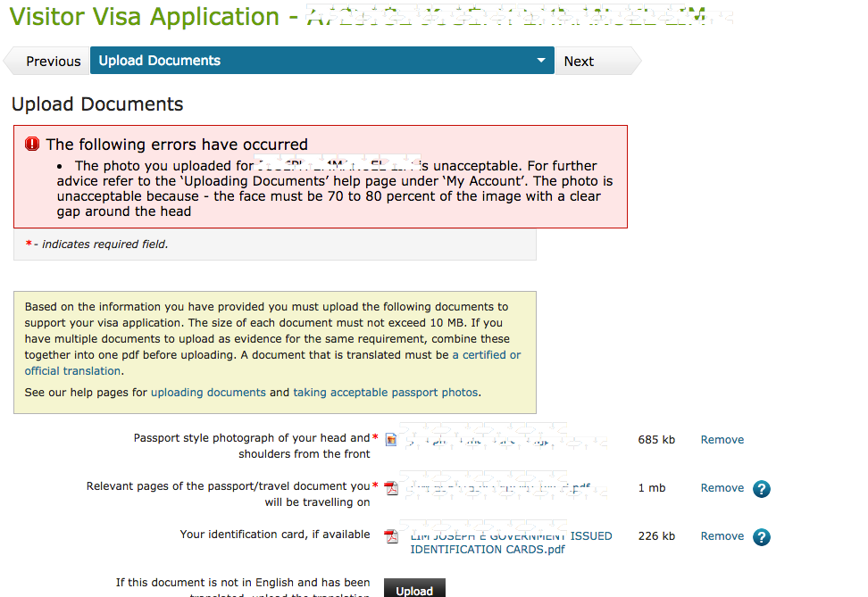Click the Previous step button
This screenshot has width=868, height=597.
click(53, 62)
